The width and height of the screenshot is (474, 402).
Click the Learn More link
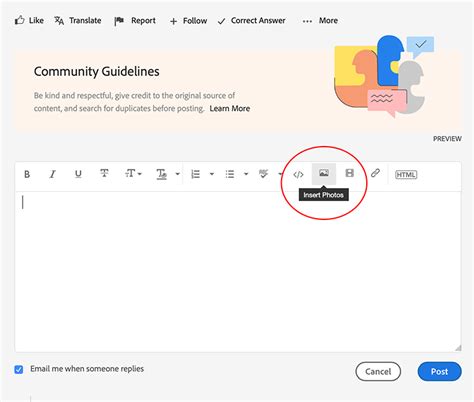point(230,109)
